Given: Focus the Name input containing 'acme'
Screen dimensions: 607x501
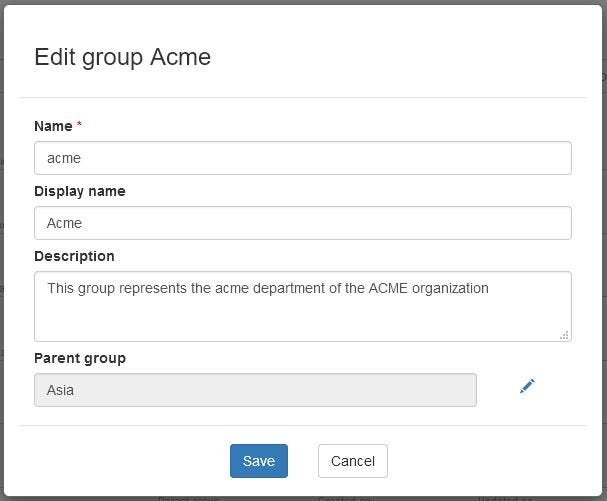Looking at the screenshot, I should click(302, 158).
